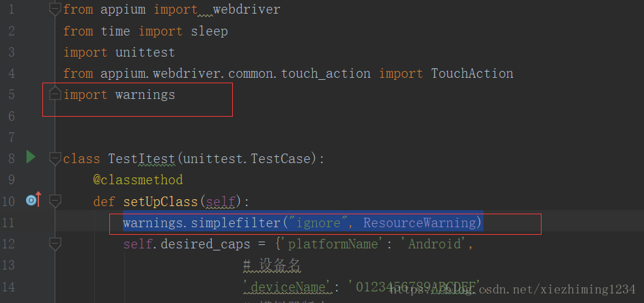Click line number 6 in the gutter

[x=11, y=116]
